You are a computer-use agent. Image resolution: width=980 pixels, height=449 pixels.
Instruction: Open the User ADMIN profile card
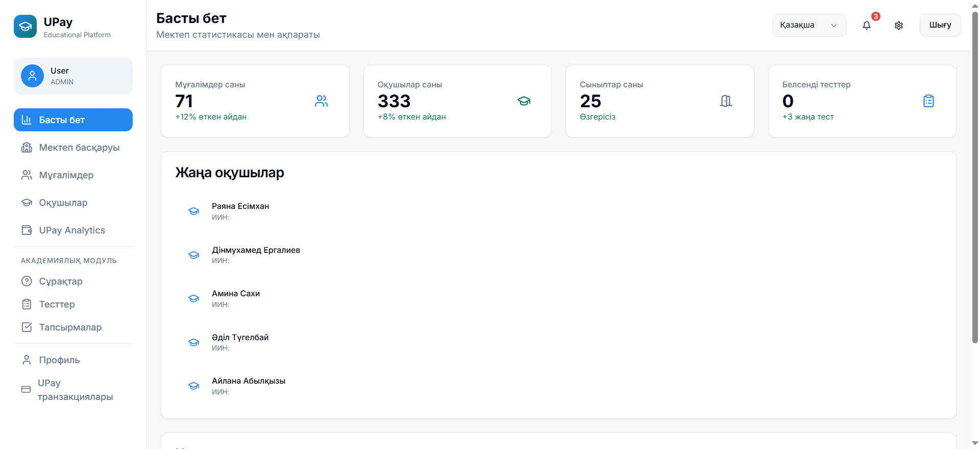coord(73,76)
